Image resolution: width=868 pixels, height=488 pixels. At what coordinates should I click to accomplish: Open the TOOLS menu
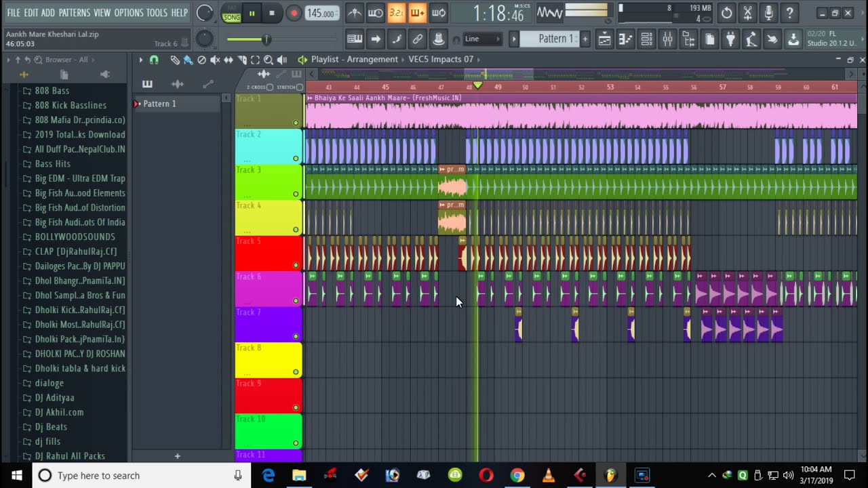157,13
